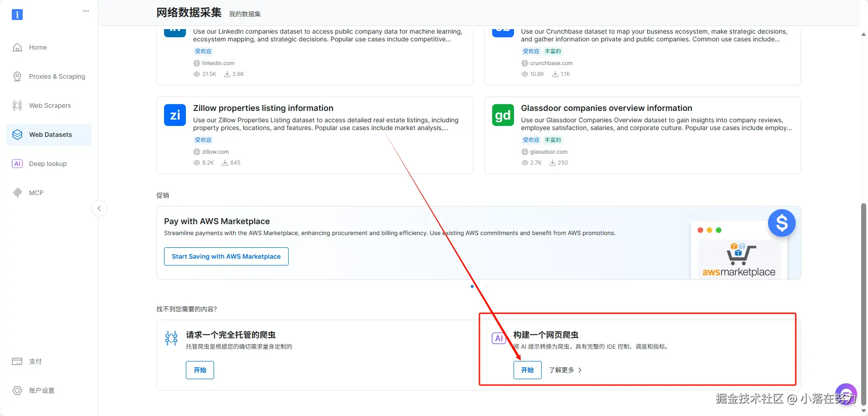Collapse the sidebar with the chevron button
The height and width of the screenshot is (416, 868).
[x=99, y=208]
